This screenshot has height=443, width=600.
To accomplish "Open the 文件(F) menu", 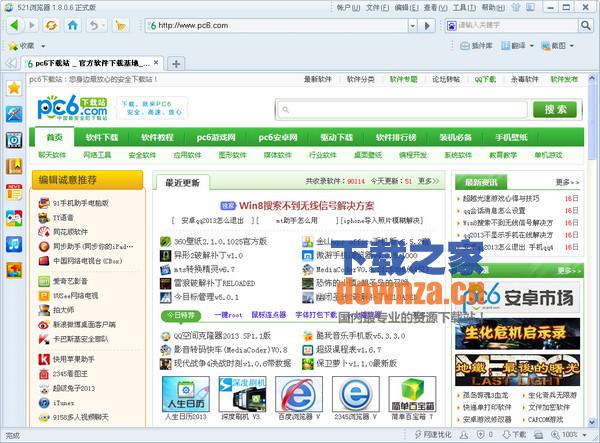I will coord(377,7).
